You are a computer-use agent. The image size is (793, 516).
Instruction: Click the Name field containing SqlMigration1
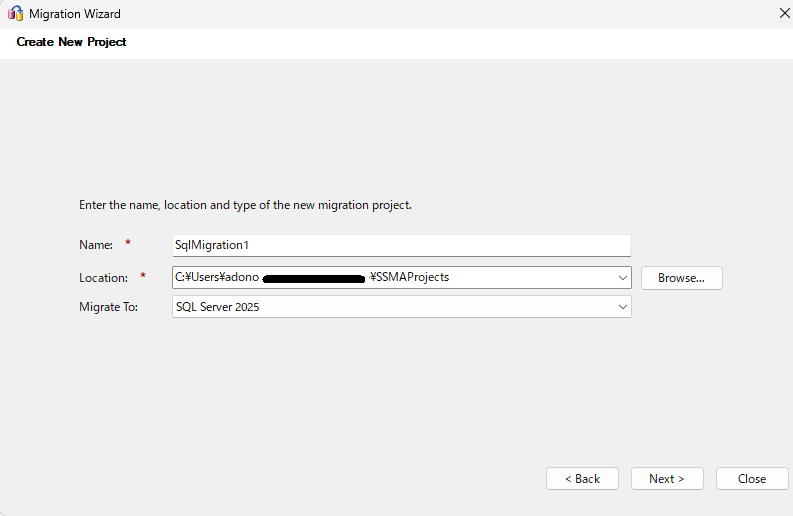pos(400,245)
